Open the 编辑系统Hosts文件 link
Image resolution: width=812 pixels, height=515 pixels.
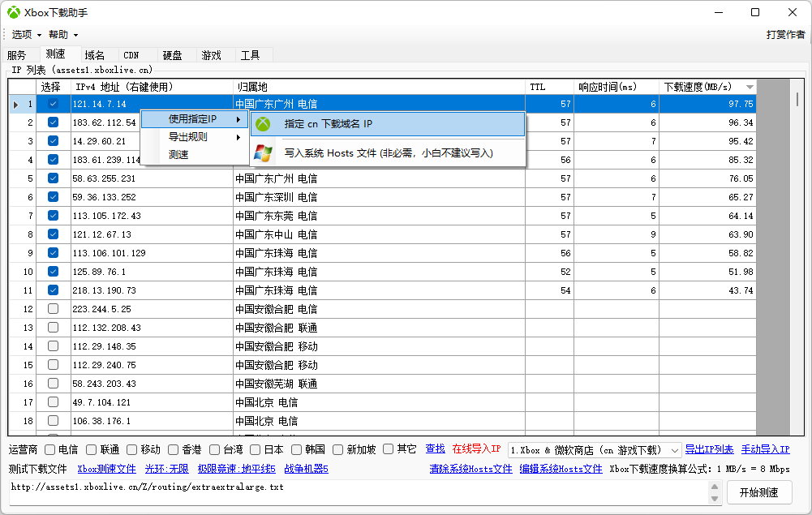[561, 469]
